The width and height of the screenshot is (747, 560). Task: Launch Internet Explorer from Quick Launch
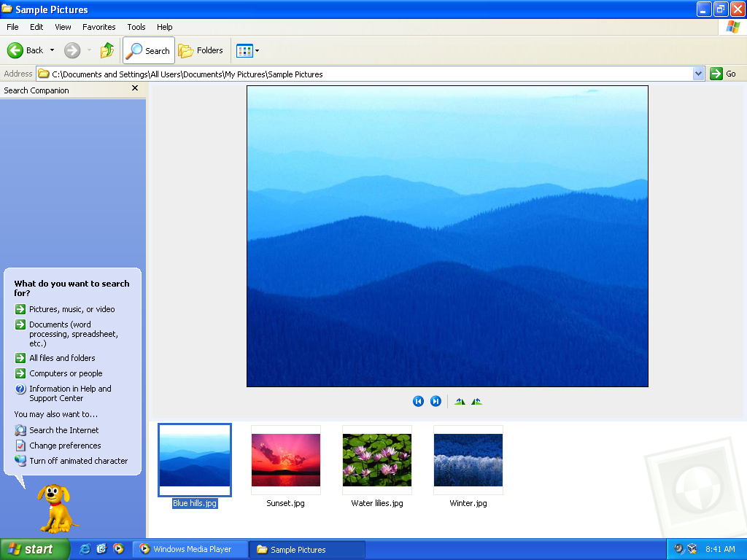click(x=85, y=549)
